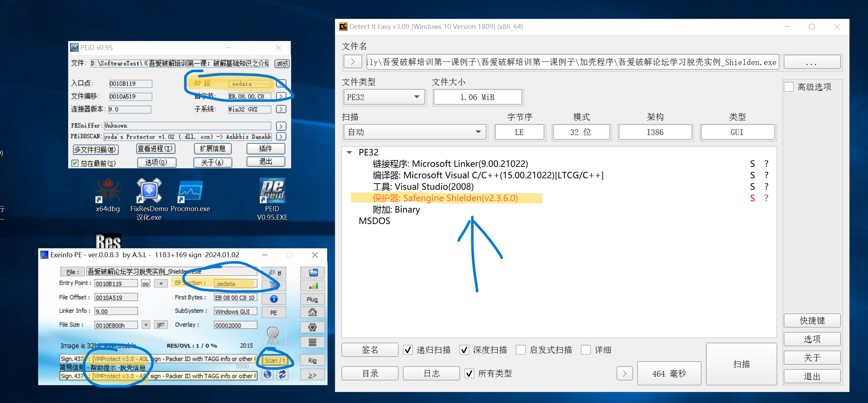868x403 pixels.
Task: Open the 自动 scan mode dropdown
Action: pyautogui.click(x=415, y=132)
